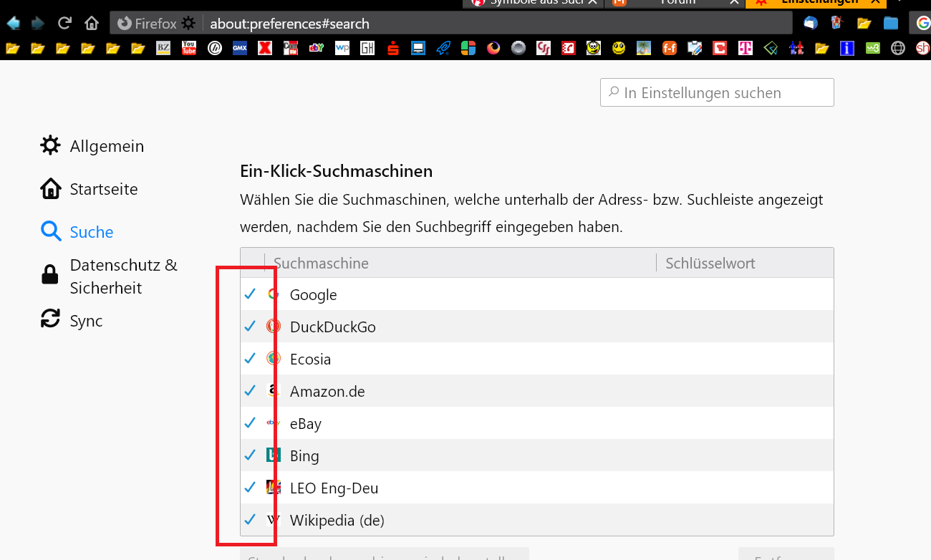The image size is (931, 560).
Task: Uncheck the Ecosia search engine checkmark
Action: click(250, 359)
